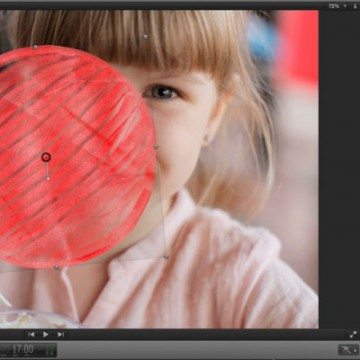Open viewer display options switch
Viewport: 360px width, 360px height.
coord(355,6)
